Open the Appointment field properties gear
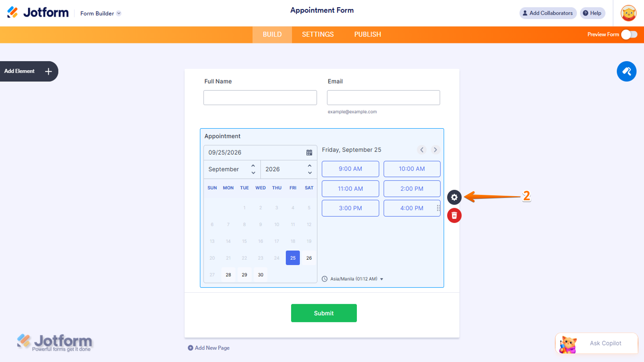644x362 pixels. pos(454,197)
